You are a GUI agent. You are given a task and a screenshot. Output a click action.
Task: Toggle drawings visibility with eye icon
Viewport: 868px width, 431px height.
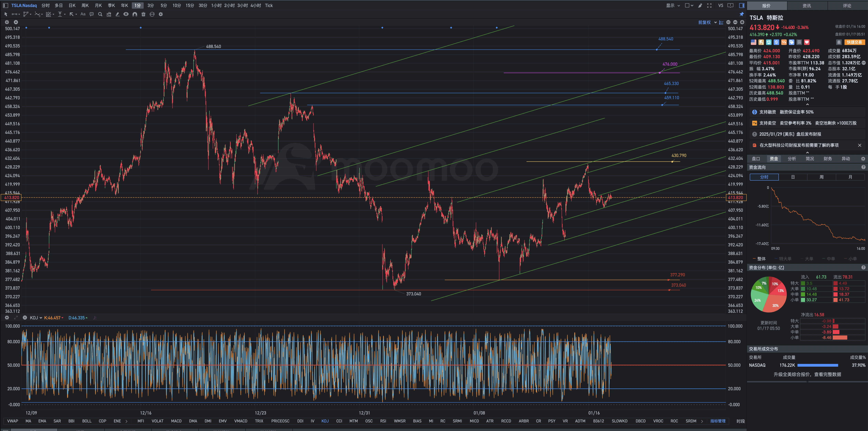tap(126, 14)
